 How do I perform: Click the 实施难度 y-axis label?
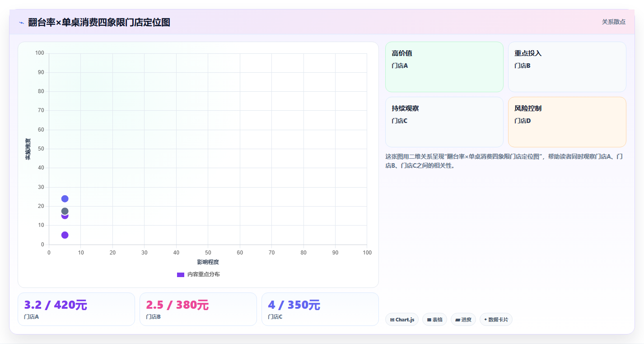coord(28,149)
